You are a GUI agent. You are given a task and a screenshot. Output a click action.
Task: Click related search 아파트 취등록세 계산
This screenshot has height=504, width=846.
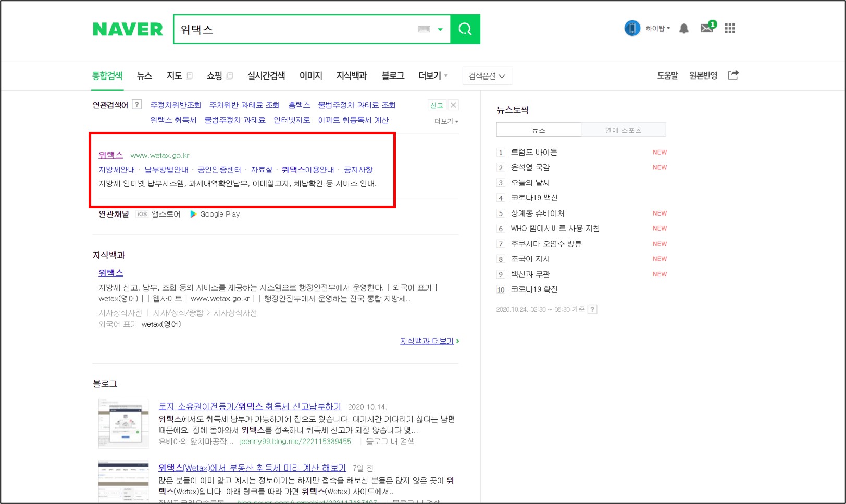click(353, 120)
